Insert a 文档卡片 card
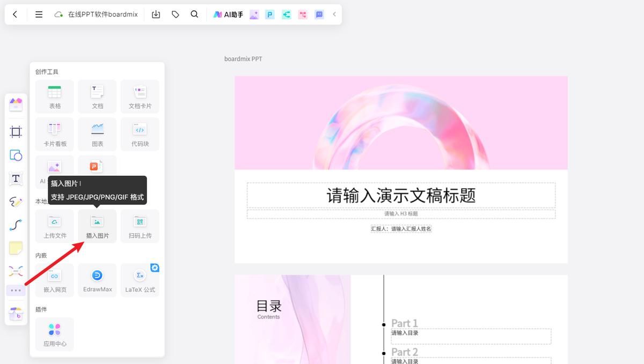Viewport: 644px width, 364px height. [140, 96]
